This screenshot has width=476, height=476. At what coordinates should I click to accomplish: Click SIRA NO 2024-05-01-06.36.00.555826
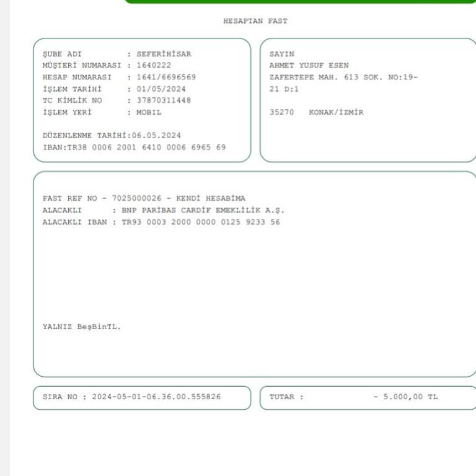132,397
